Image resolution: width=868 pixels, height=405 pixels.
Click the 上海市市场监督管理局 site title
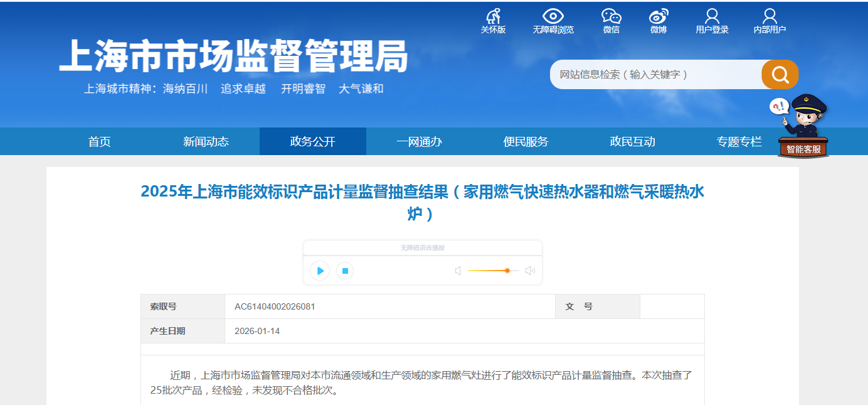[x=233, y=57]
